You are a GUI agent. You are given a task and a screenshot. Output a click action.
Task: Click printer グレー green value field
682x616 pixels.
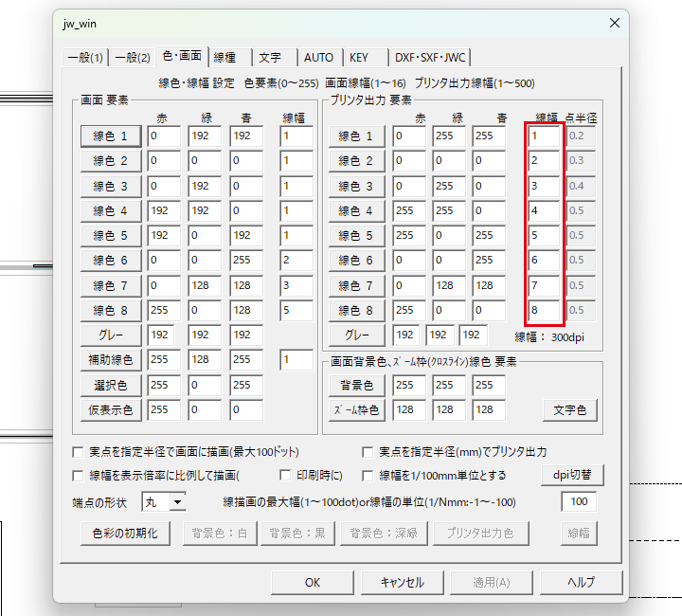(x=440, y=335)
